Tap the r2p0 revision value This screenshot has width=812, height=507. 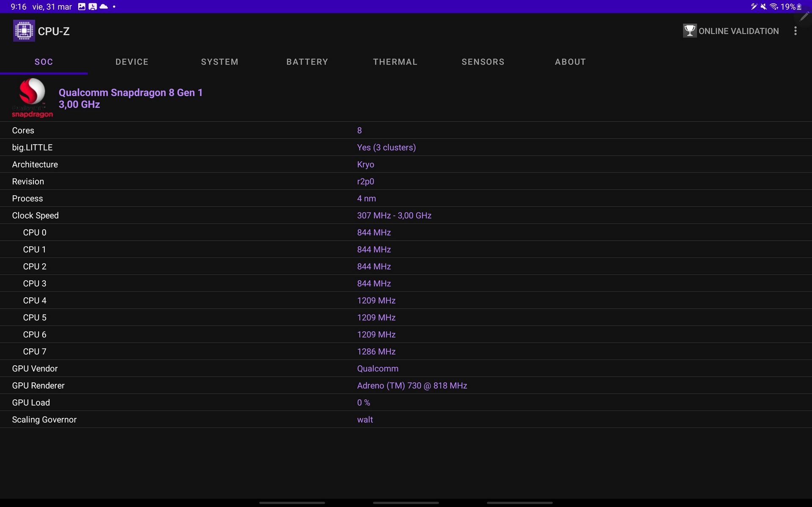point(365,181)
